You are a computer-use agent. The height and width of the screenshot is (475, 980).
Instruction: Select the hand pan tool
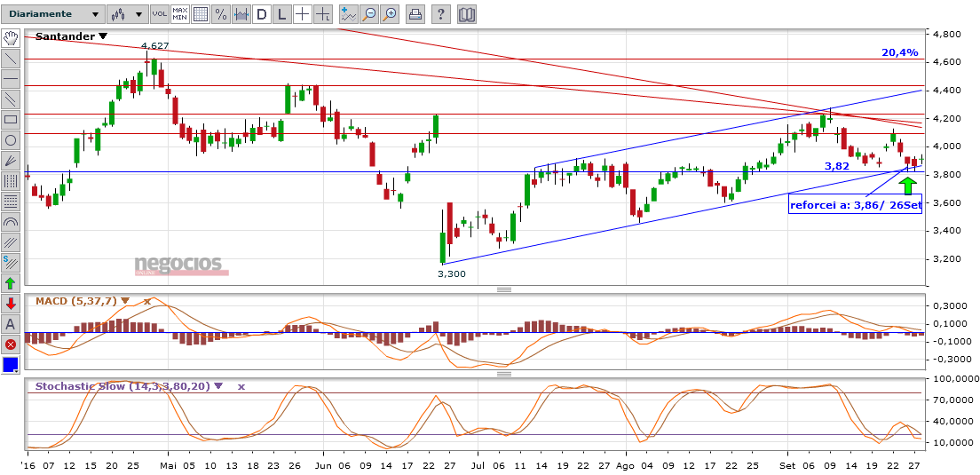click(x=10, y=37)
